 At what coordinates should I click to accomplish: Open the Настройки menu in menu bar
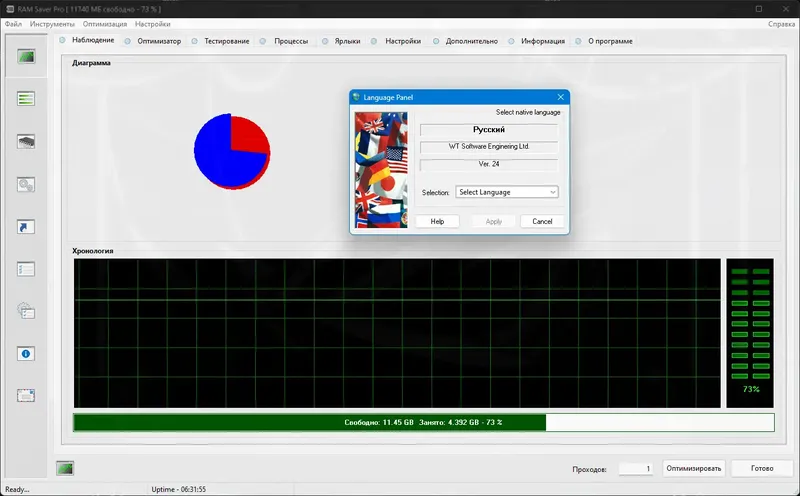153,24
